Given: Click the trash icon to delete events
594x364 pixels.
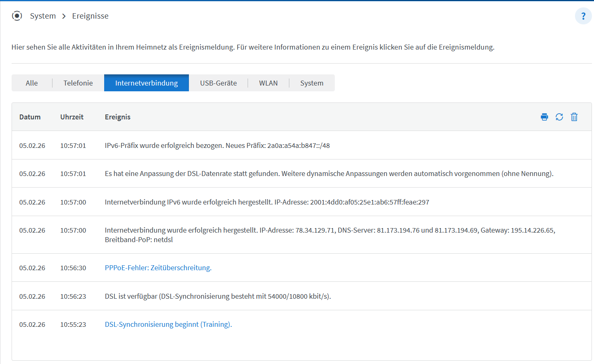Looking at the screenshot, I should point(574,117).
